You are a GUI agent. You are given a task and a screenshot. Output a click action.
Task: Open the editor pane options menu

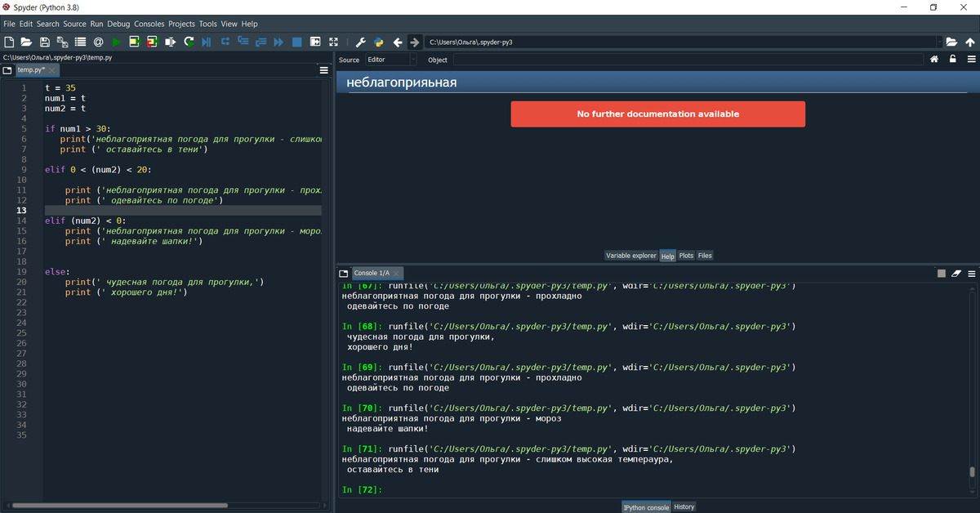pyautogui.click(x=323, y=70)
